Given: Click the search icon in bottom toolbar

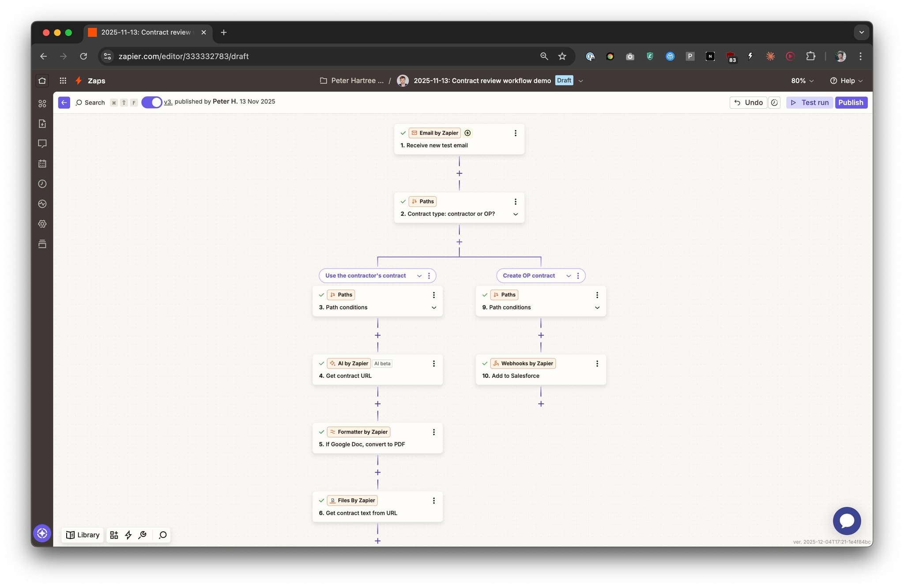Looking at the screenshot, I should point(162,535).
